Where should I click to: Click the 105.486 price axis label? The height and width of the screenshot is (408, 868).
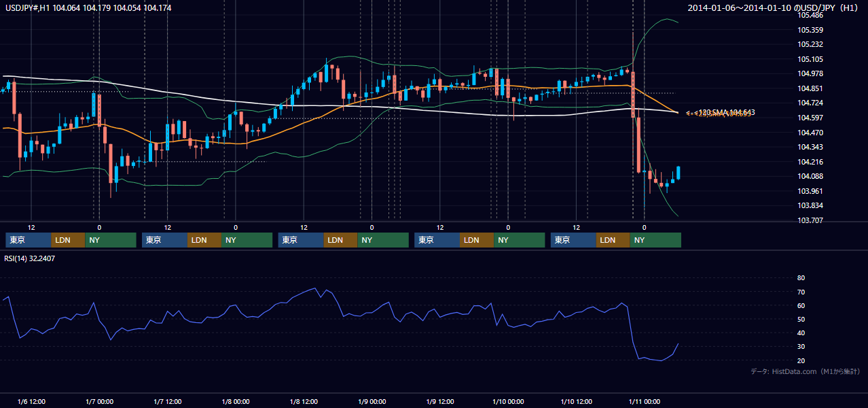810,15
